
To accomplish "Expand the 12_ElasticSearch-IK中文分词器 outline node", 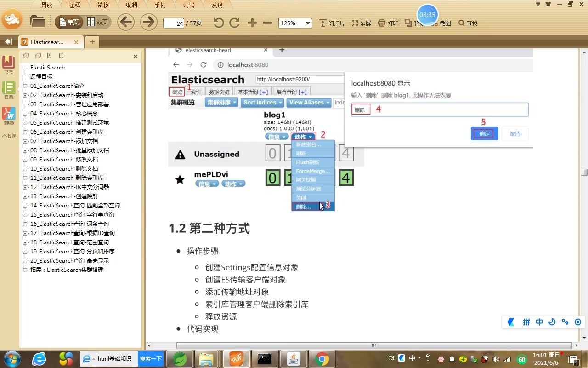I will 25,187.
